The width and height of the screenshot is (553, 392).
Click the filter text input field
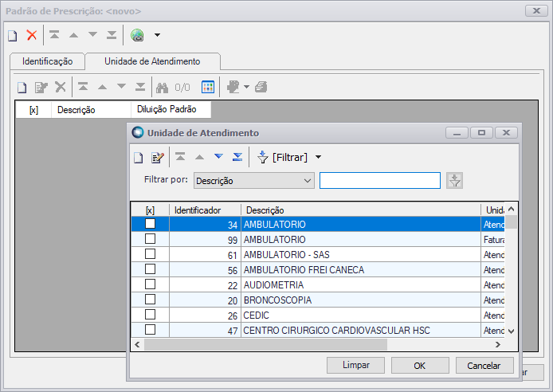(x=380, y=181)
